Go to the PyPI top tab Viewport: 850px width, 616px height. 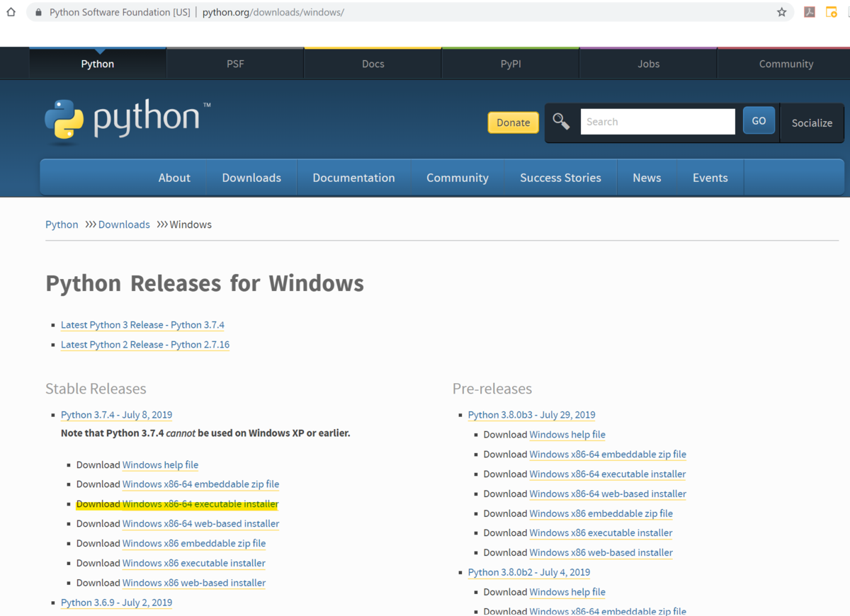pyautogui.click(x=511, y=64)
